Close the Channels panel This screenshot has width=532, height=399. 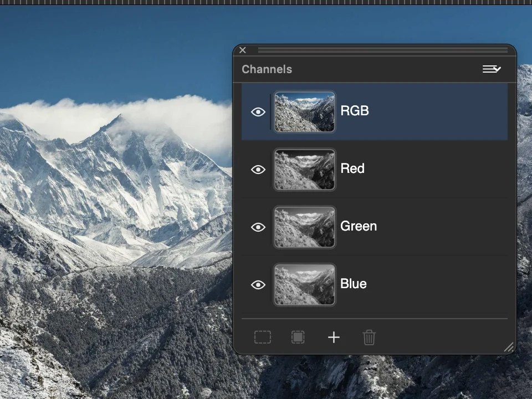point(243,50)
